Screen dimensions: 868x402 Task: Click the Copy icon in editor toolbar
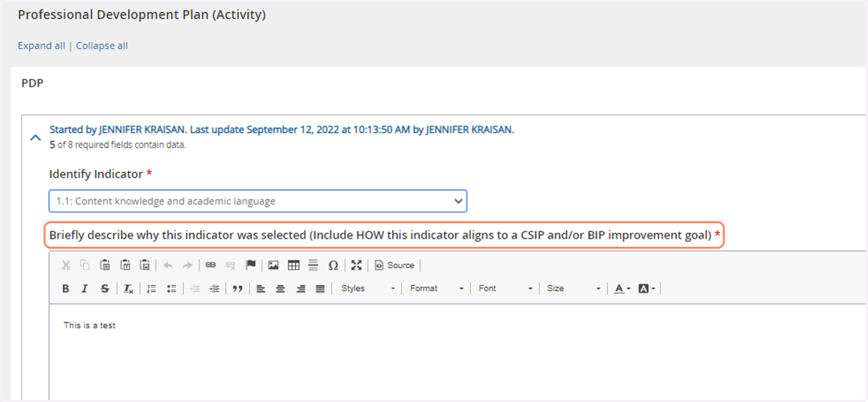coord(85,265)
